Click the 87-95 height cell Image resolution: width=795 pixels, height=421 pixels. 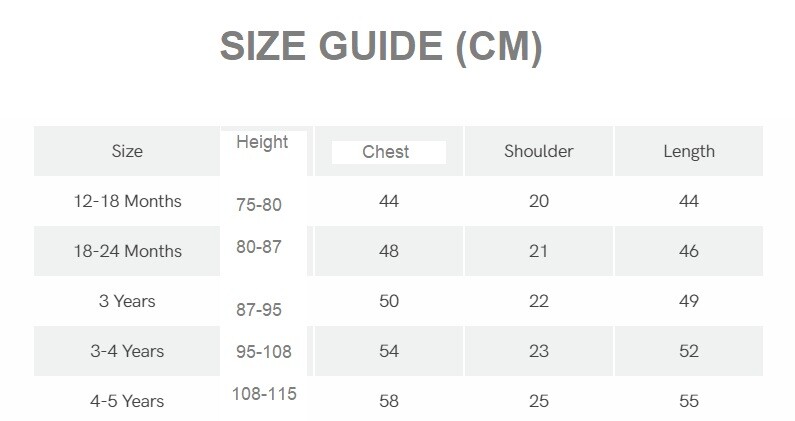[x=259, y=310]
